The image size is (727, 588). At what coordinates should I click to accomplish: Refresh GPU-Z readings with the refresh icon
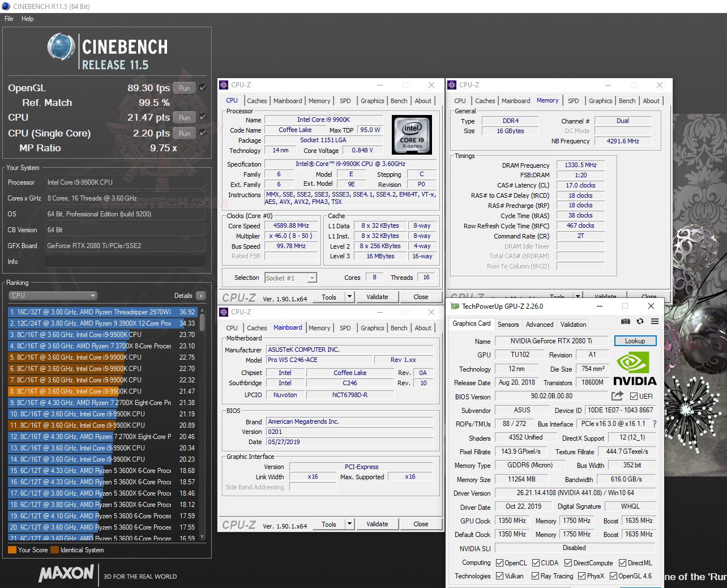640,321
